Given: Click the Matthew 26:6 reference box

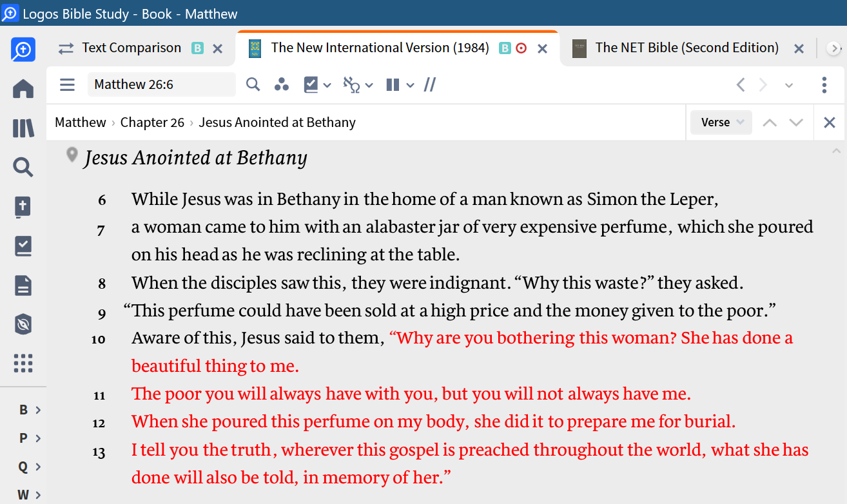Looking at the screenshot, I should [161, 84].
